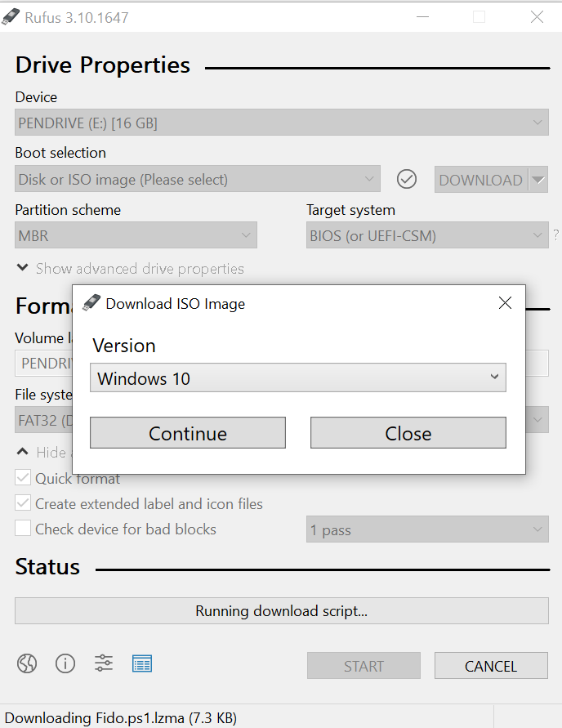Close the Download ISO Image dialog via X
This screenshot has width=562, height=728.
click(505, 303)
